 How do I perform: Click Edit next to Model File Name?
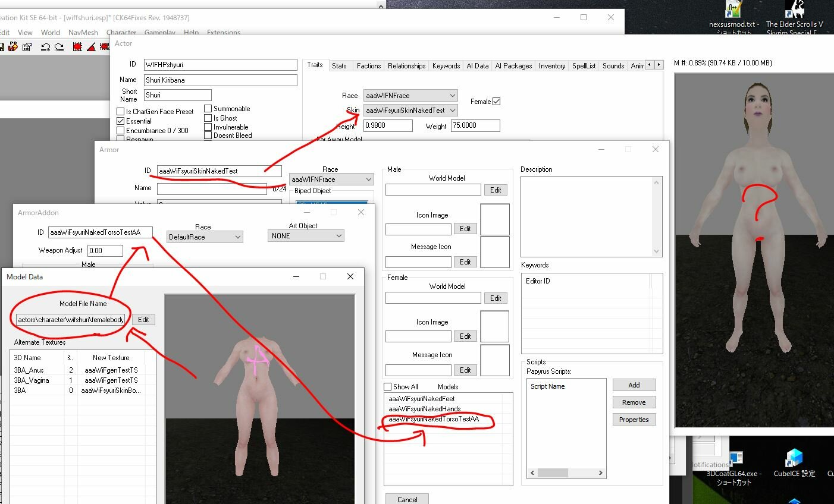click(143, 320)
